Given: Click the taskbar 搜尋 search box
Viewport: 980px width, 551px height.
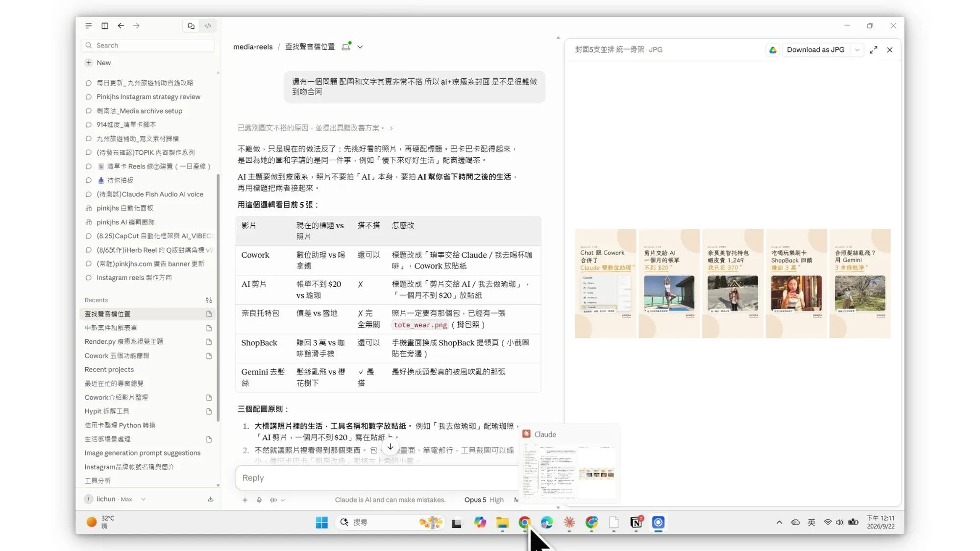Looking at the screenshot, I should tap(390, 523).
